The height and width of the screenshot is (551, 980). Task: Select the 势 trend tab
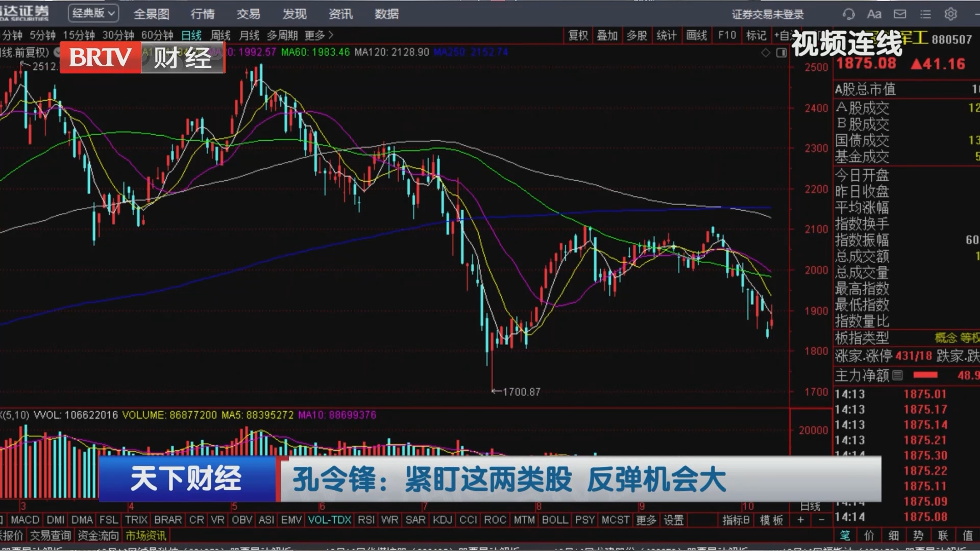(918, 535)
